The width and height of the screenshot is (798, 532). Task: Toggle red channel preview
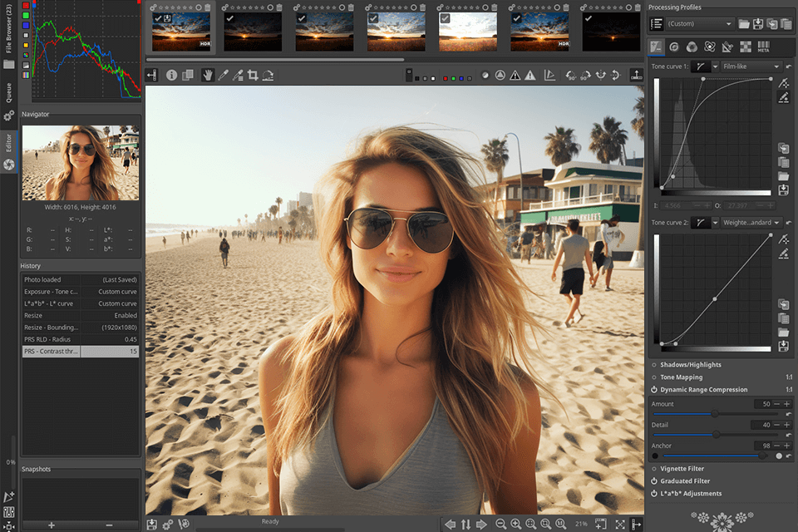[446, 78]
